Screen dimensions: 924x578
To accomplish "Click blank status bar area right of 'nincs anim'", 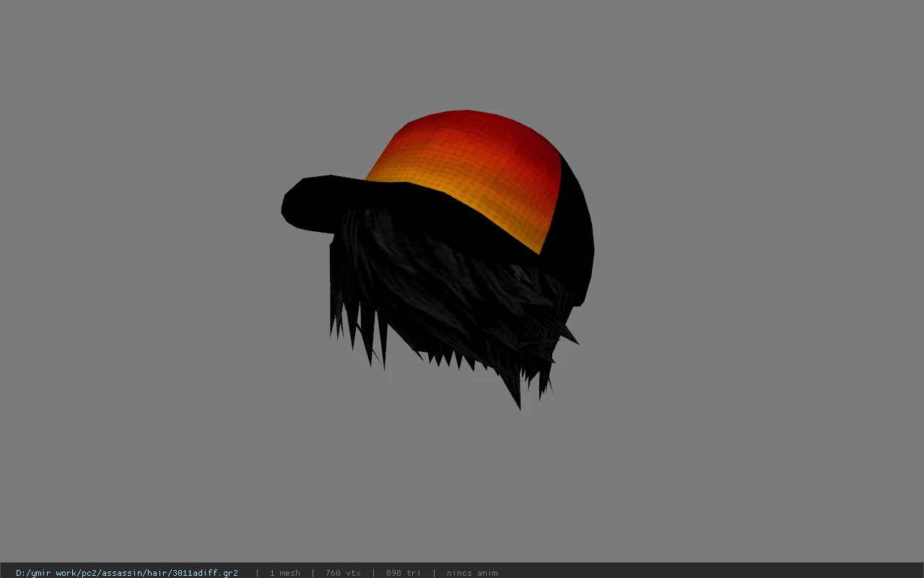I will (711, 573).
